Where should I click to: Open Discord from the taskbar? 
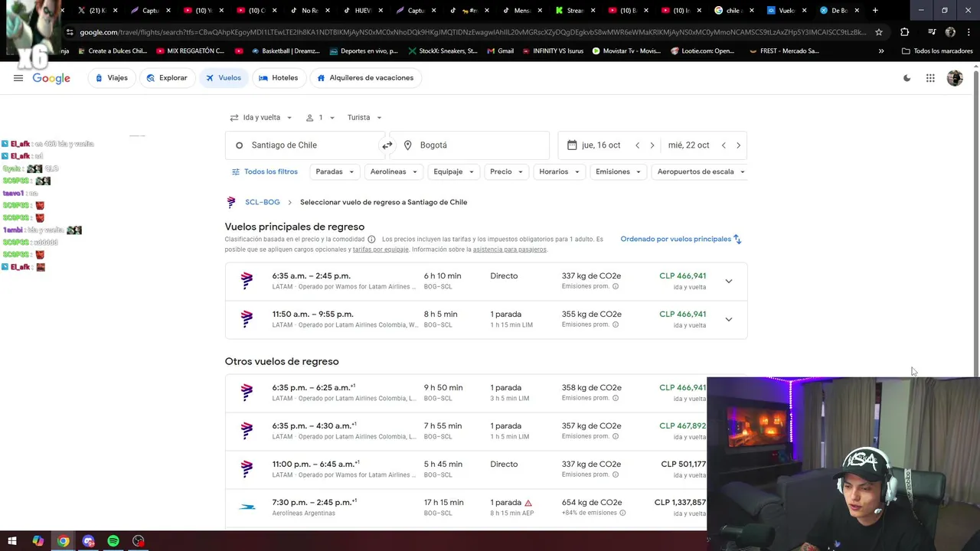coord(88,541)
